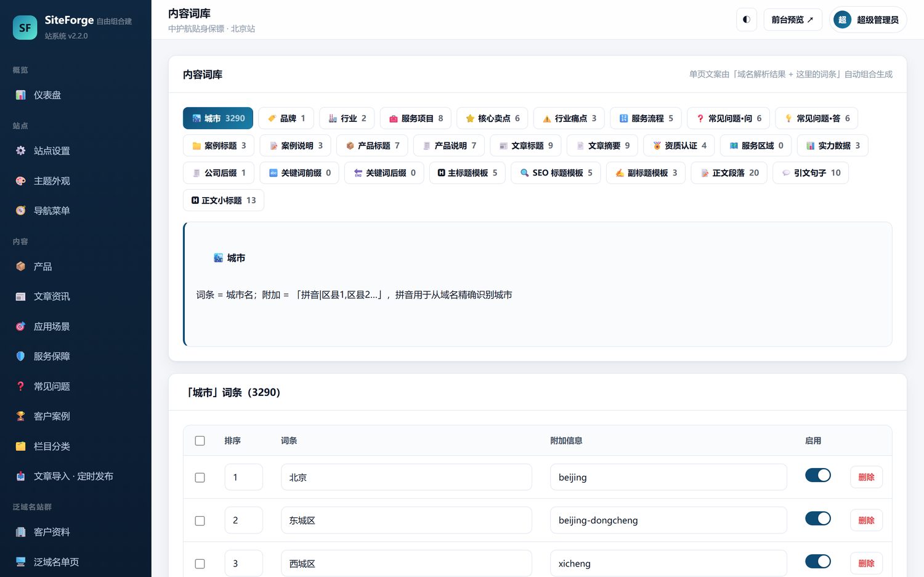Check the select-all checkbox in table header
This screenshot has height=577, width=924.
[200, 441]
